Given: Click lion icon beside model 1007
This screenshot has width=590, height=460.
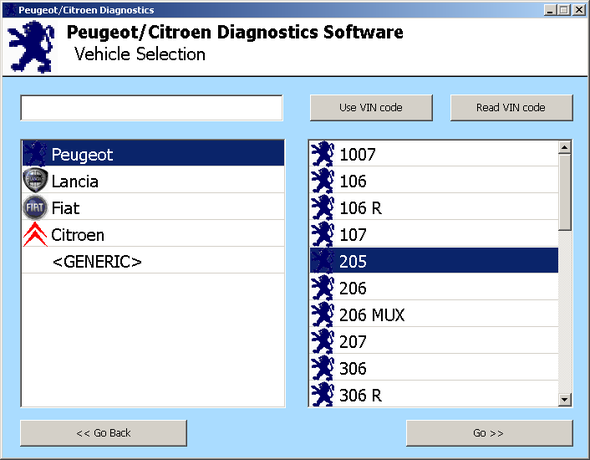Looking at the screenshot, I should (322, 153).
